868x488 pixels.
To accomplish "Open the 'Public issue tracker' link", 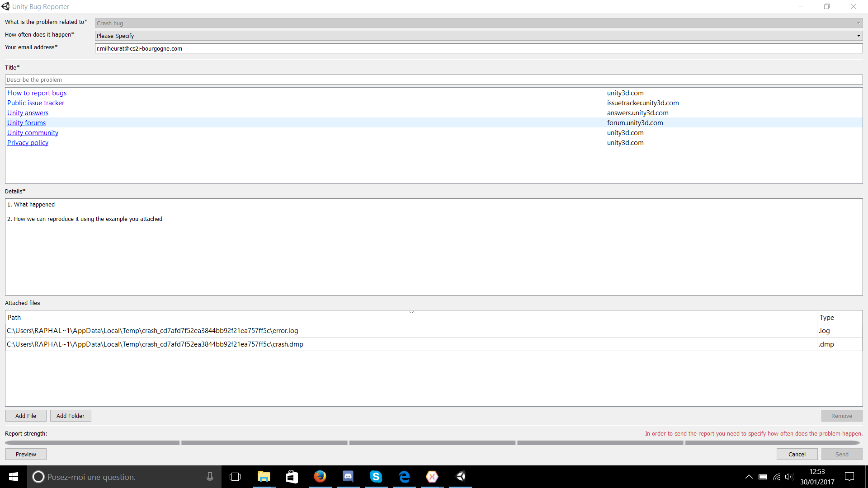I will (36, 103).
